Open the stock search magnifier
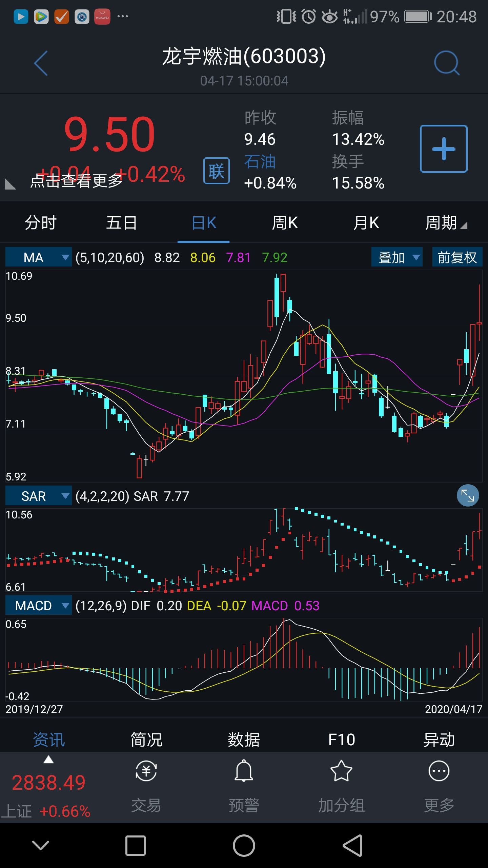This screenshot has width=488, height=868. [447, 63]
